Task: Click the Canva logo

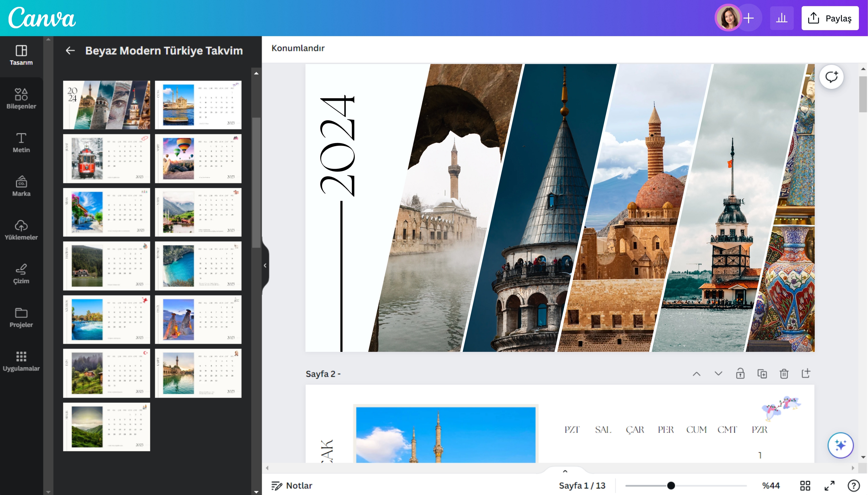Action: (41, 18)
